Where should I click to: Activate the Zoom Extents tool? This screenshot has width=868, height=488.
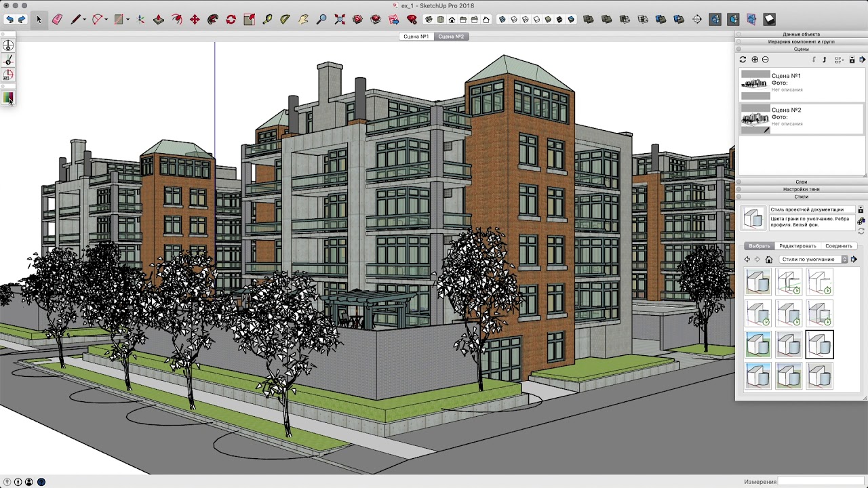point(340,20)
